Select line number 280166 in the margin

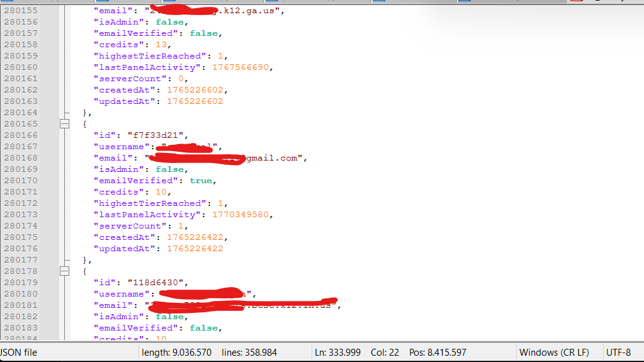21,135
